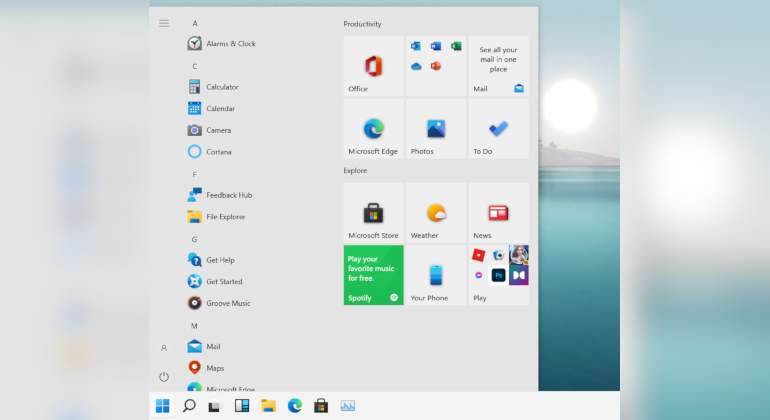The width and height of the screenshot is (770, 420).
Task: Open the Power options button
Action: pyautogui.click(x=164, y=377)
